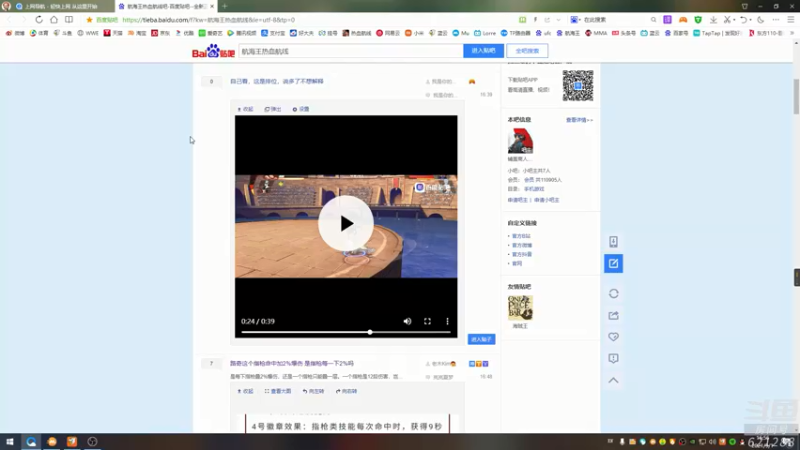Open the browser hamburger main menu
This screenshot has height=450, width=800.
click(791, 19)
